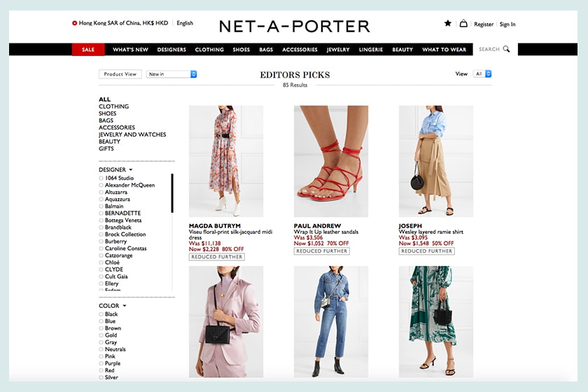Collapse the DESIGNER filter section

(130, 170)
